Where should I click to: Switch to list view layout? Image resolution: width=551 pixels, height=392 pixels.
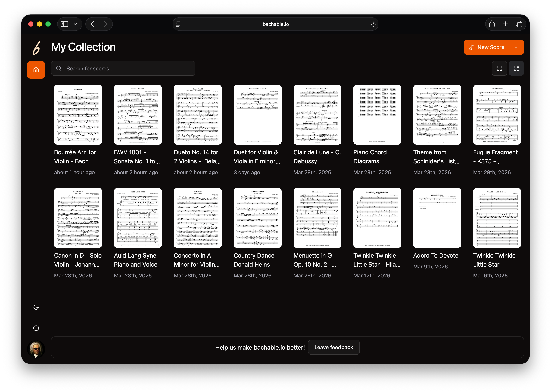(516, 68)
